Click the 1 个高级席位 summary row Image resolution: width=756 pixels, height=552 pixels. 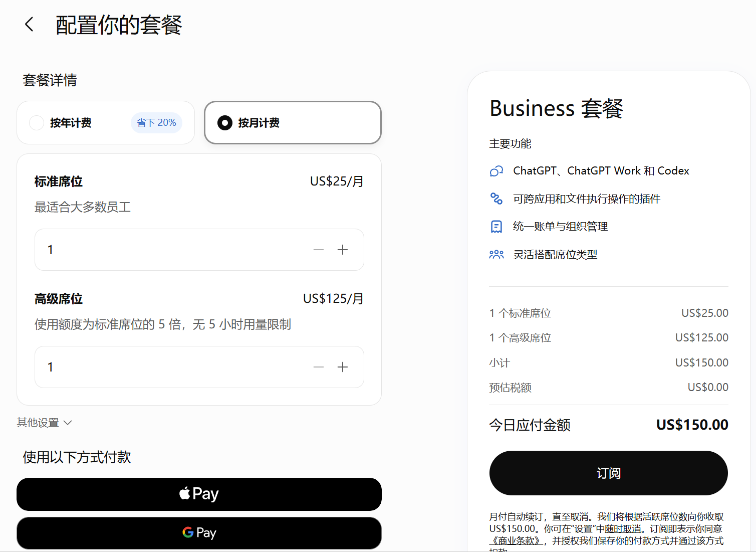tap(608, 338)
